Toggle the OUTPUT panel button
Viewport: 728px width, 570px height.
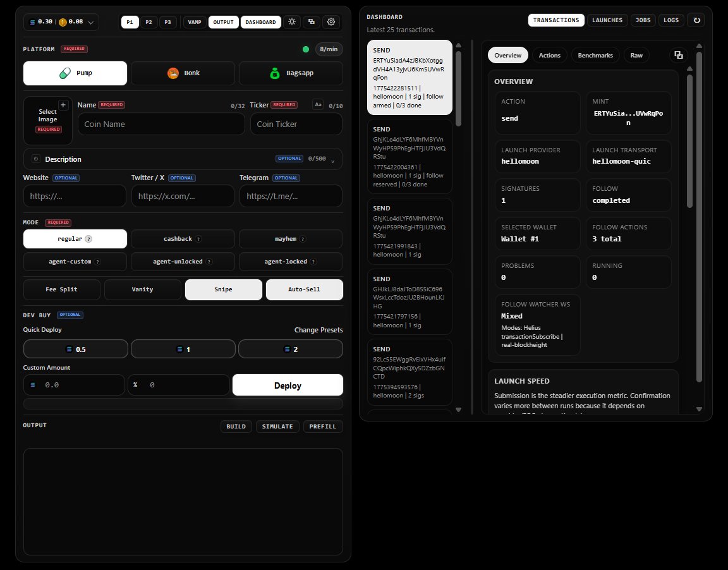(x=223, y=22)
